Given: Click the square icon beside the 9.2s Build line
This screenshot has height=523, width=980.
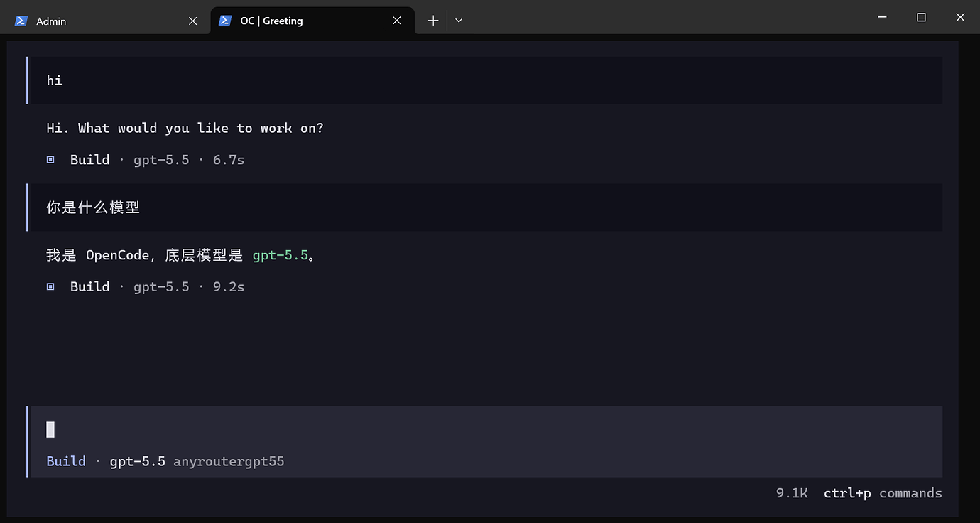Looking at the screenshot, I should pyautogui.click(x=50, y=287).
